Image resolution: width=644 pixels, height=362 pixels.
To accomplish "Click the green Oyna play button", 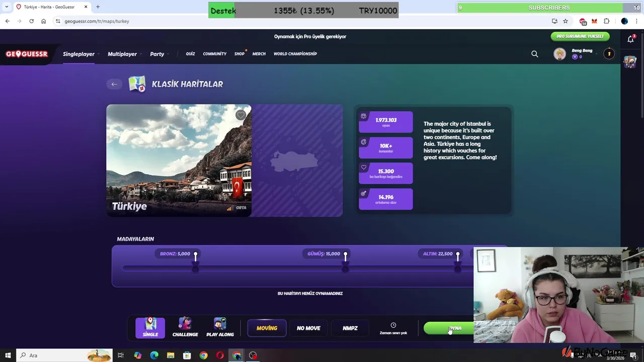I will (x=449, y=328).
